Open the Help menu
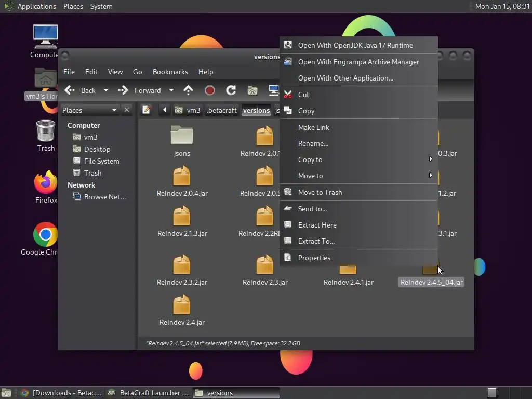The height and width of the screenshot is (399, 532). click(206, 72)
